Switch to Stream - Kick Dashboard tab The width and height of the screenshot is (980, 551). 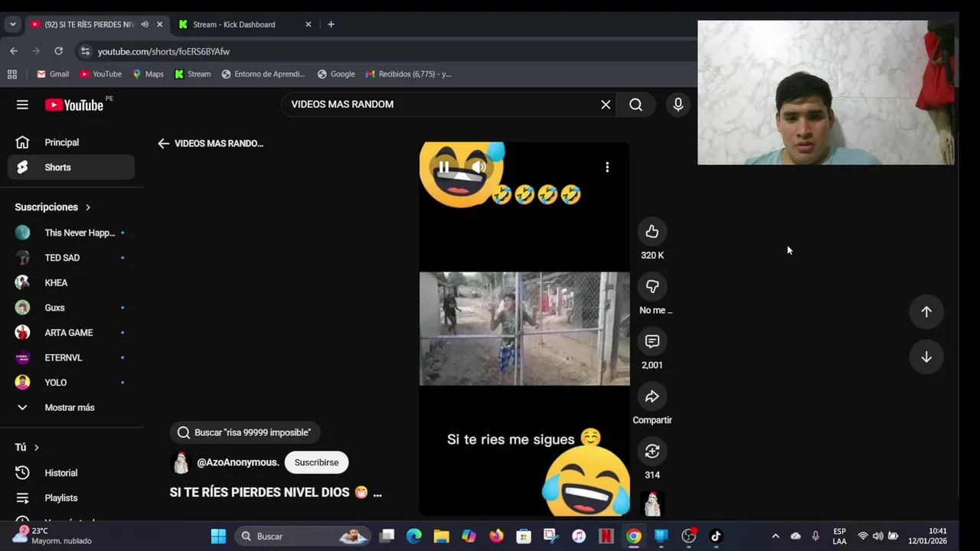234,24
